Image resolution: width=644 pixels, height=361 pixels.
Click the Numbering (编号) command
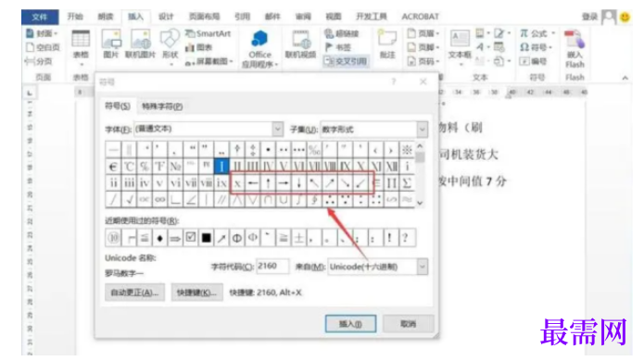click(534, 61)
